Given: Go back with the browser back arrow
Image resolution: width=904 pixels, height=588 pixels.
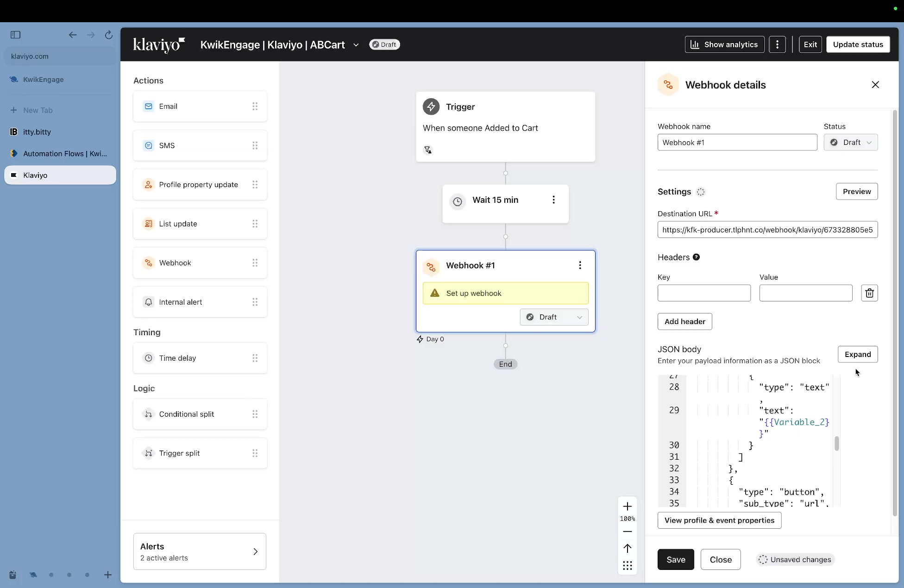Looking at the screenshot, I should pos(73,35).
